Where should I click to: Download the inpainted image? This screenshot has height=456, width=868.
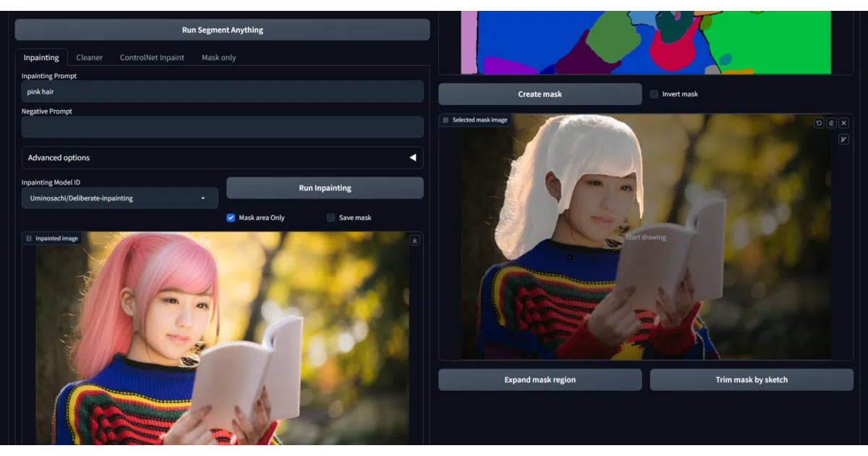point(414,240)
